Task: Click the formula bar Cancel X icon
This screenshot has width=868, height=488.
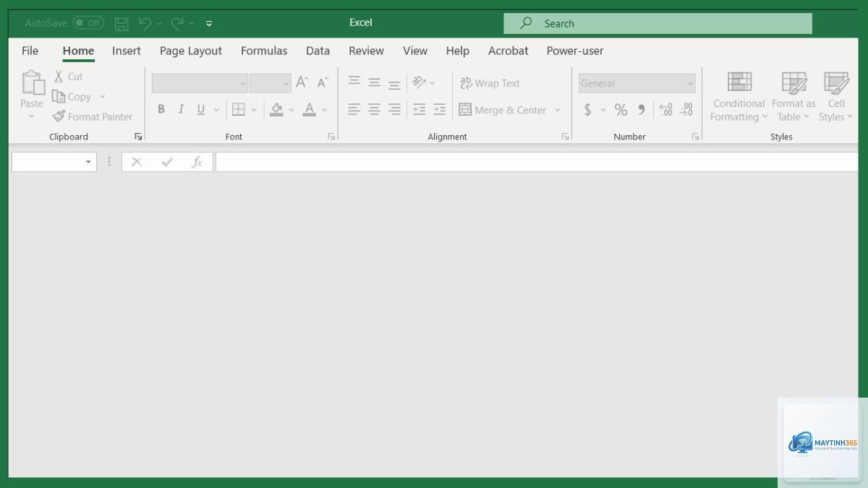Action: pos(137,162)
